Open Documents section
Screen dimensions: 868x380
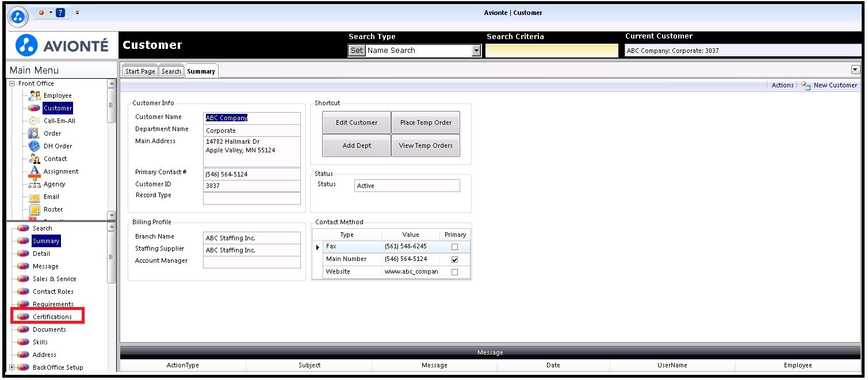click(x=49, y=329)
